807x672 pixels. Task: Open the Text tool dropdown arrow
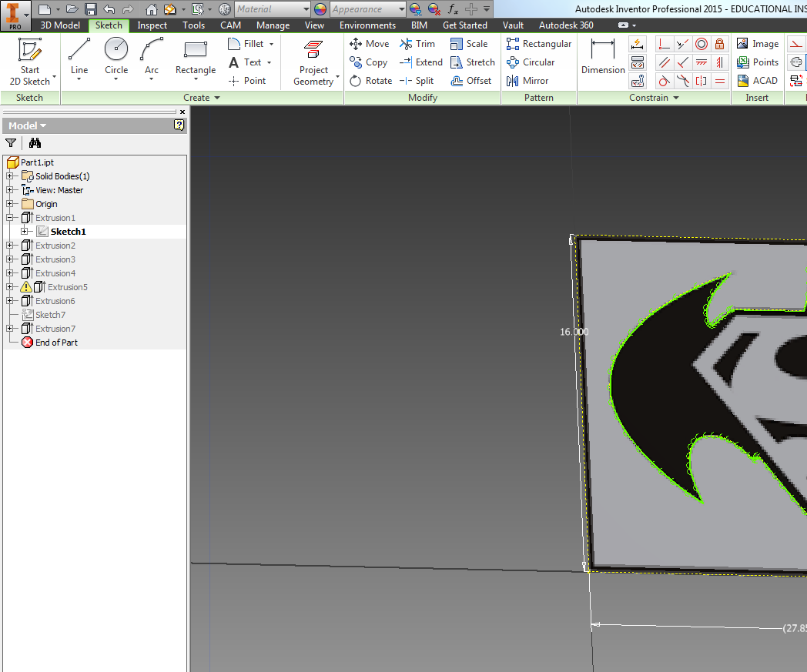270,62
